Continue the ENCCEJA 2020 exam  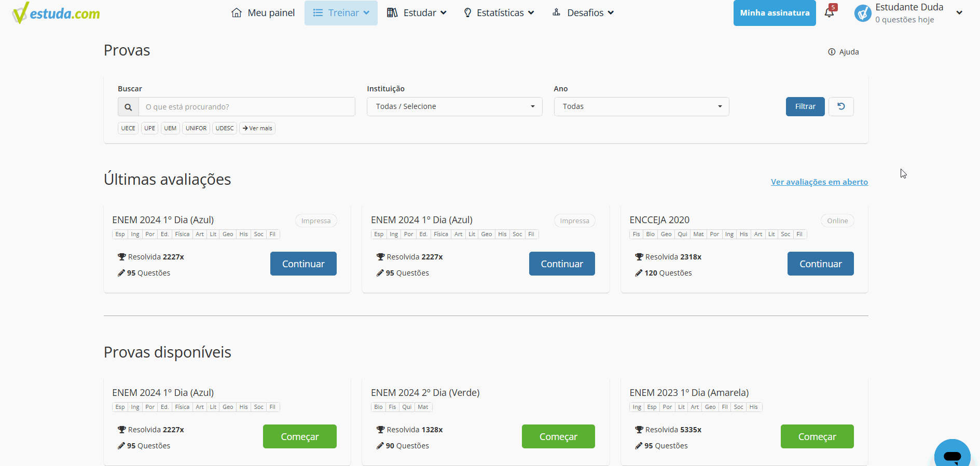[820, 264]
